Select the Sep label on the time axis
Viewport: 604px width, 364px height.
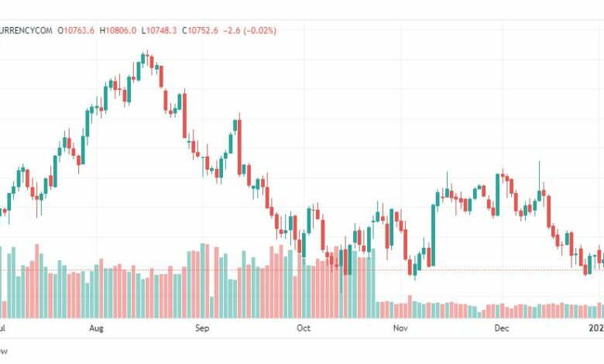(x=202, y=328)
